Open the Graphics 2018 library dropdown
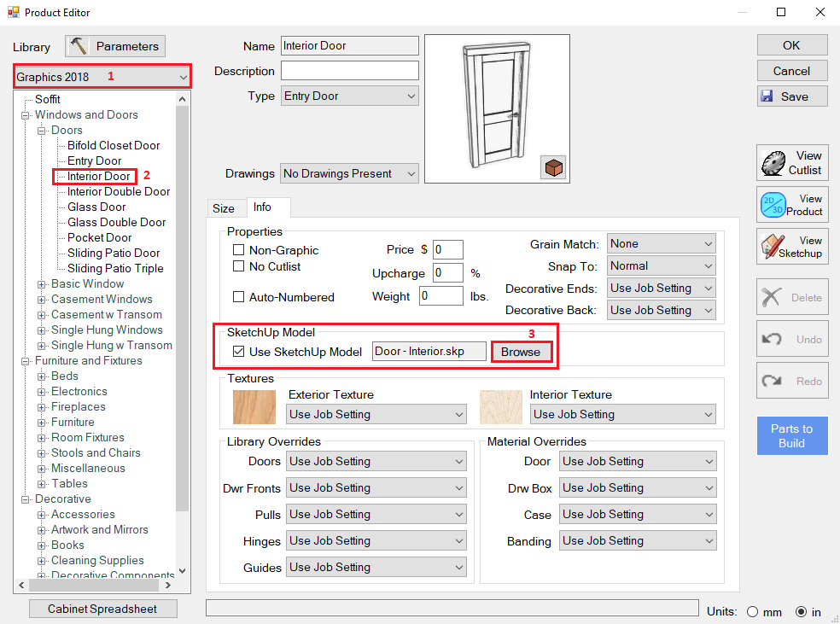 (x=102, y=77)
